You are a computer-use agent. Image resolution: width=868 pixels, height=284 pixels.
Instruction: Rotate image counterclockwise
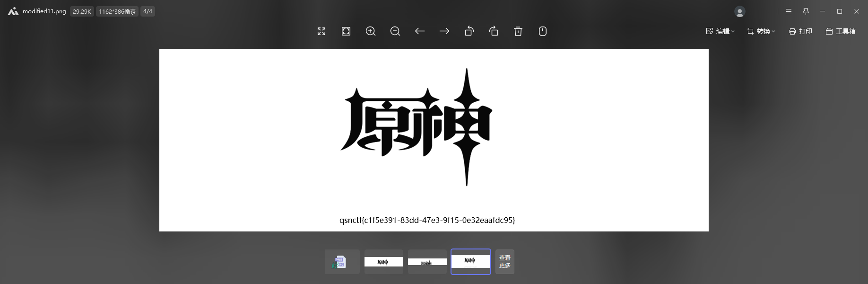pos(469,31)
